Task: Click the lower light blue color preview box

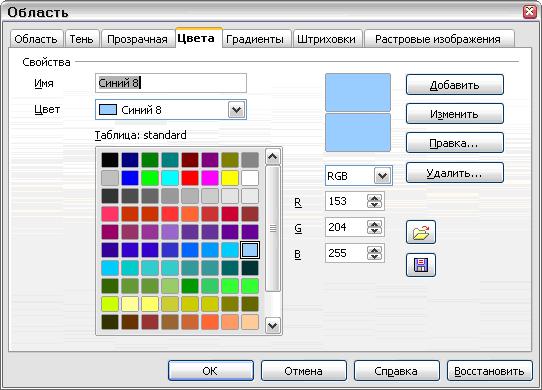Action: (x=358, y=132)
